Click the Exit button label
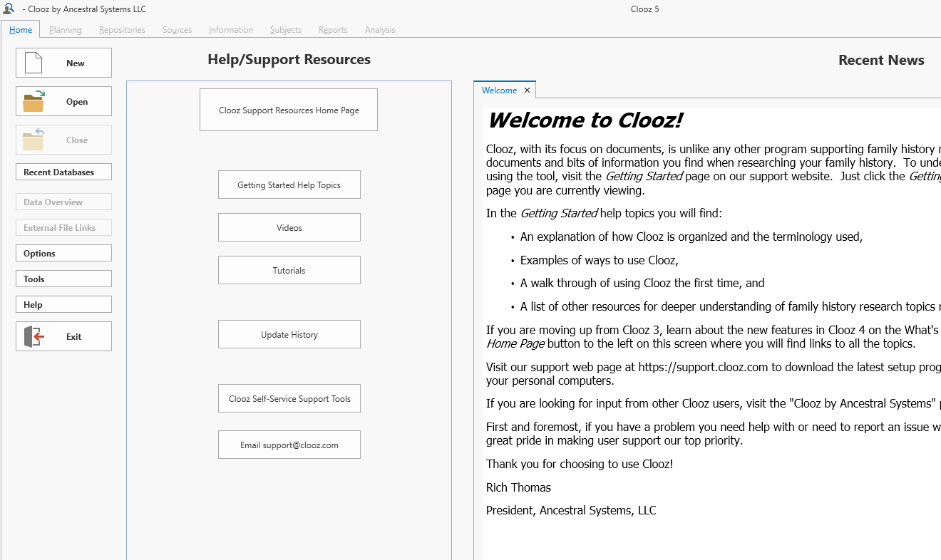Viewport: 941px width, 560px height. coord(74,337)
